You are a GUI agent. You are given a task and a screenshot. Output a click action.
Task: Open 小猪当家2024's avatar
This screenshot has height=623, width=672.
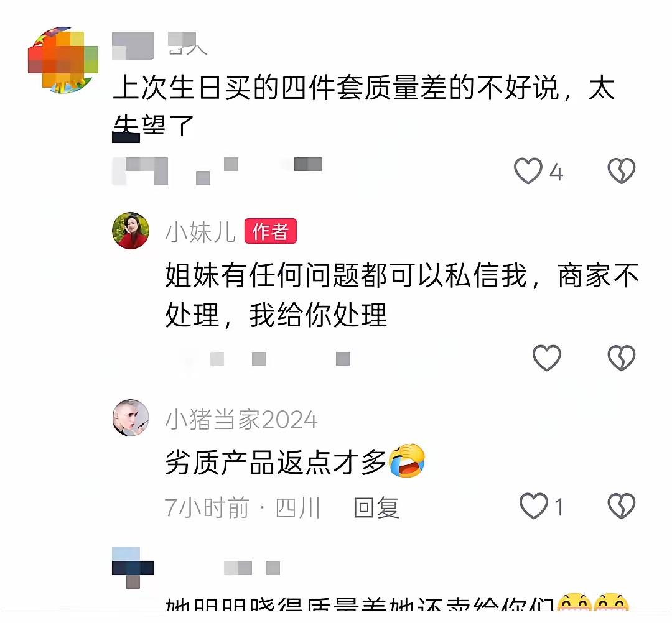pyautogui.click(x=131, y=418)
